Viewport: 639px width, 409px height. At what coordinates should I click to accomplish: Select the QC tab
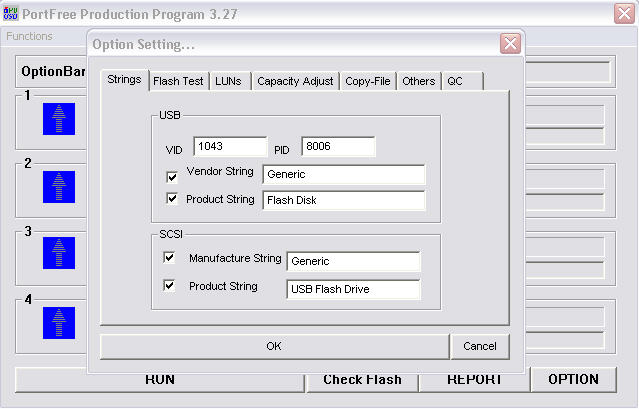pyautogui.click(x=462, y=81)
